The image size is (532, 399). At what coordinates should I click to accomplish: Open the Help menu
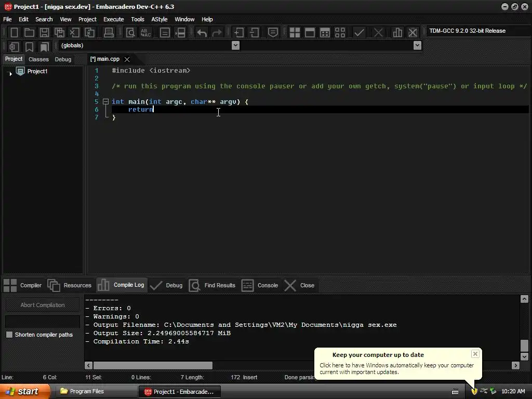pos(207,19)
